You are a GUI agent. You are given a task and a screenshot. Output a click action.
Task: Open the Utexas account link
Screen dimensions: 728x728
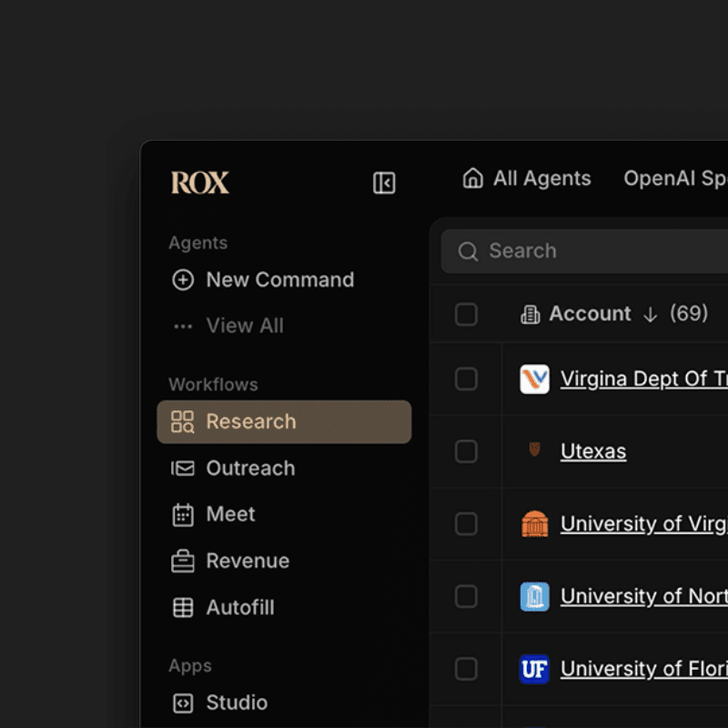point(593,451)
